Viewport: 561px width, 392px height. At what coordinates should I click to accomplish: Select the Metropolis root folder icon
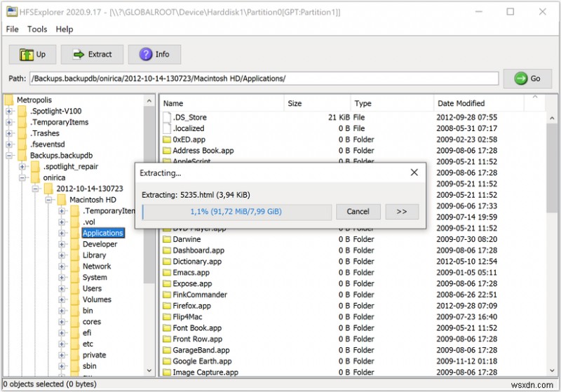(10, 100)
